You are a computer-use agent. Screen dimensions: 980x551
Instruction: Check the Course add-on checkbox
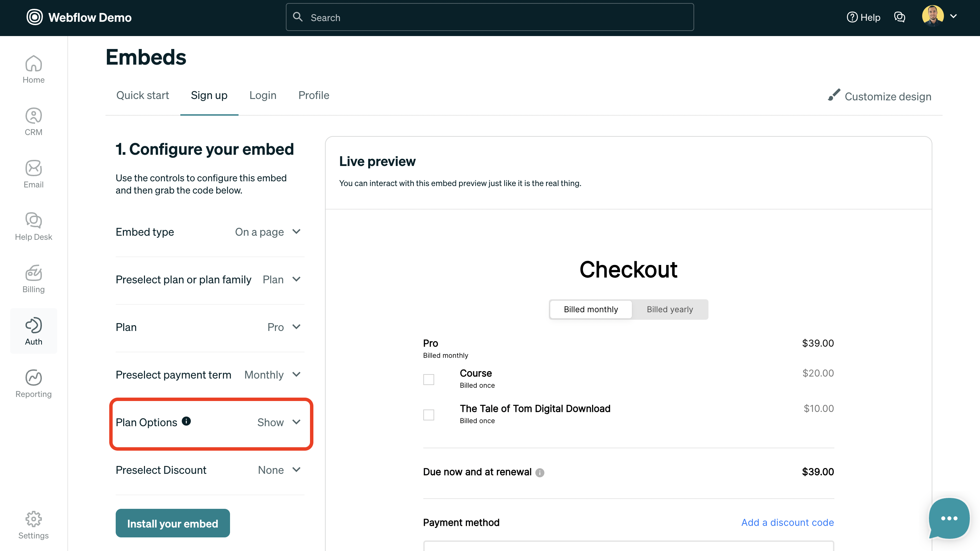tap(428, 379)
